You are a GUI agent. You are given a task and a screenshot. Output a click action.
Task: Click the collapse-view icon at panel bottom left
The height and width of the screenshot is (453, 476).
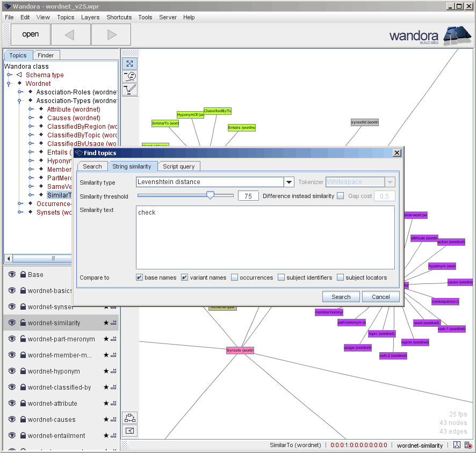pyautogui.click(x=129, y=430)
